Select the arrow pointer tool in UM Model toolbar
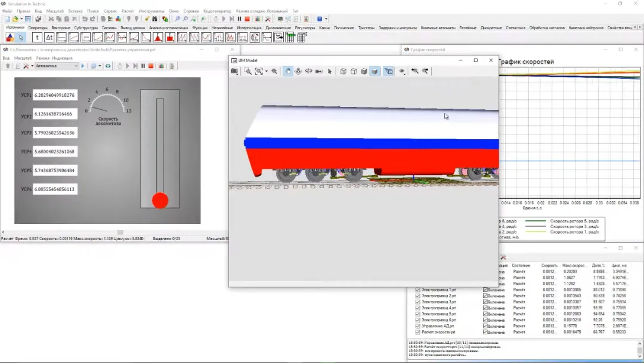644x363 pixels. click(x=329, y=71)
